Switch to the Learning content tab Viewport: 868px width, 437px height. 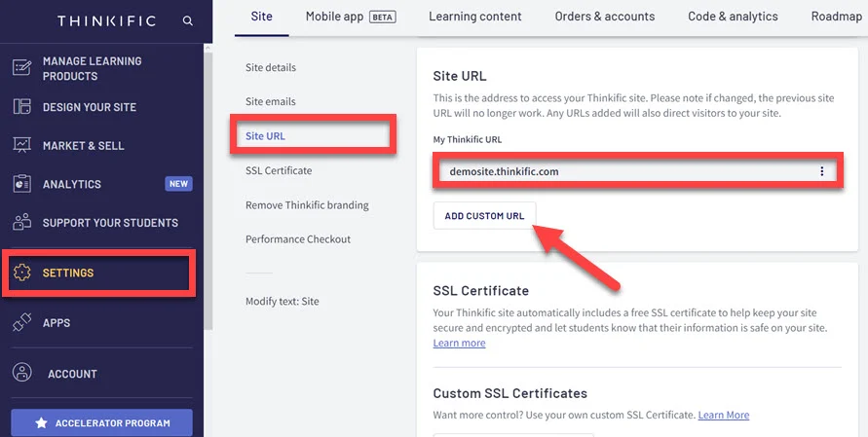coord(474,17)
